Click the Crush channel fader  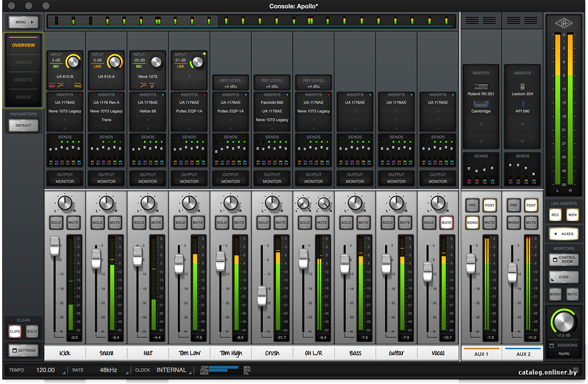(x=262, y=296)
